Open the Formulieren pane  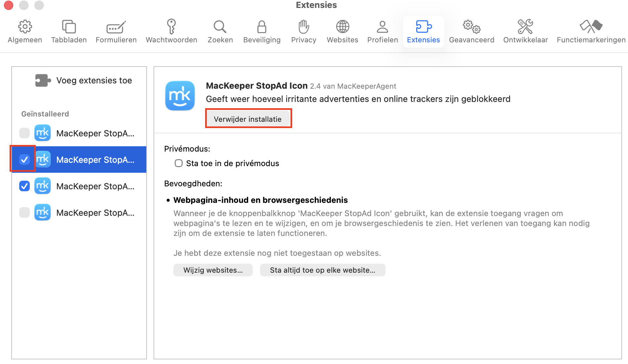(116, 31)
